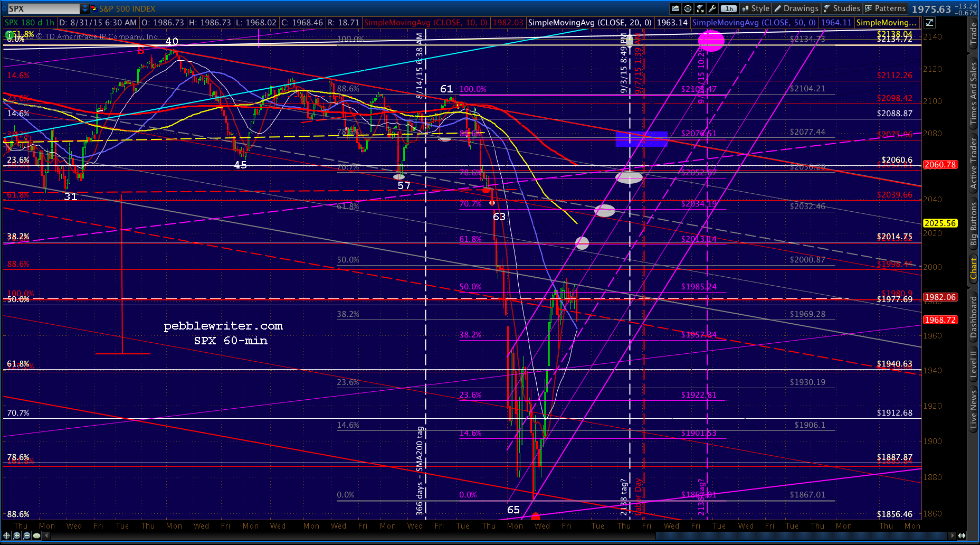Click the circular crosshair sync icon

pos(688,8)
